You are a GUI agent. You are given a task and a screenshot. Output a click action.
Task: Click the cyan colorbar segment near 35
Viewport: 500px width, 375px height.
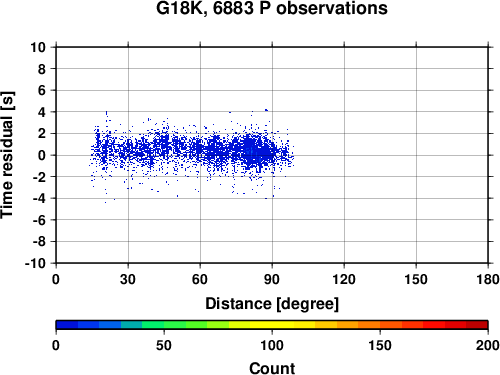click(x=132, y=325)
